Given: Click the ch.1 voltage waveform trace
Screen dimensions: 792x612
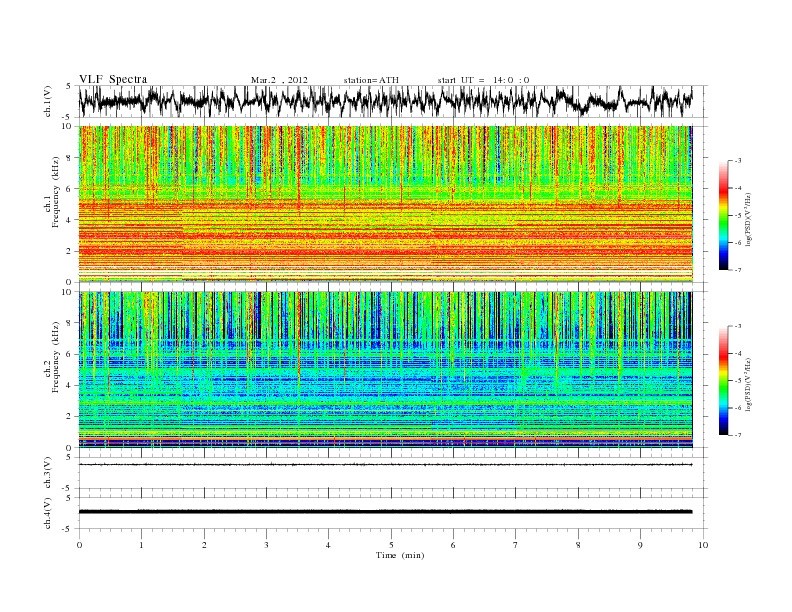Looking at the screenshot, I should (x=385, y=101).
